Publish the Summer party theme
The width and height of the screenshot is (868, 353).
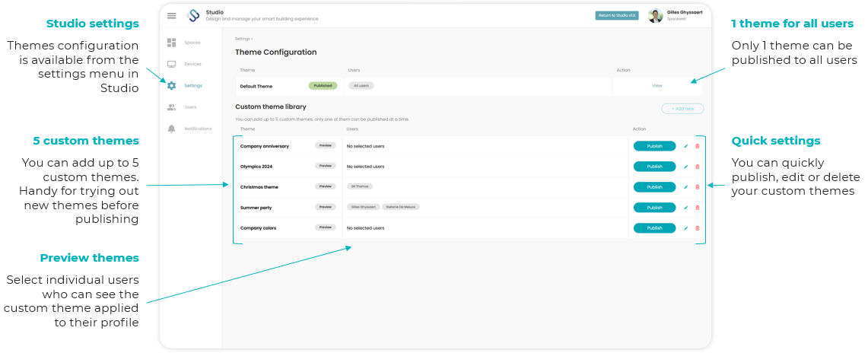click(x=654, y=208)
